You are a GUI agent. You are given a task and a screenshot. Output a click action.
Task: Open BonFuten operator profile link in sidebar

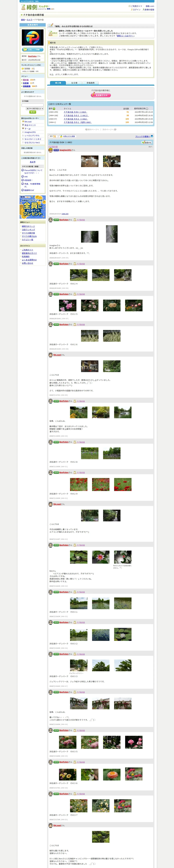(32, 56)
